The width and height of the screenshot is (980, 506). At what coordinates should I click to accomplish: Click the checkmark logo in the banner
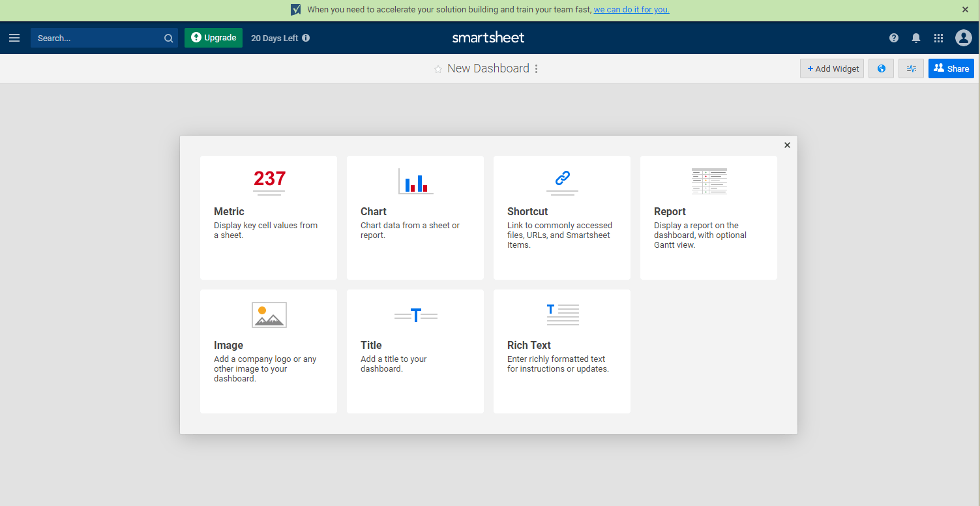coord(296,10)
